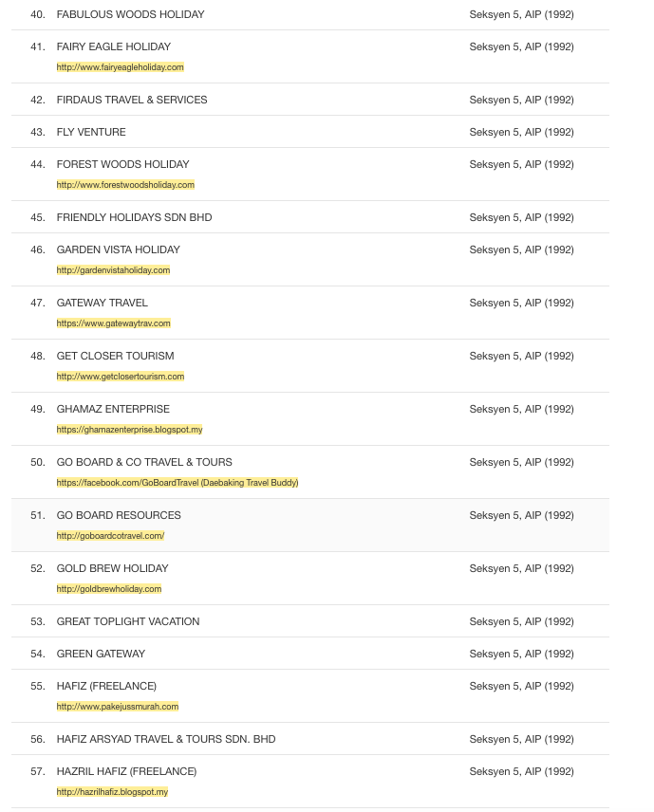Open the GoBoardTravel Facebook link
654x812 pixels.
click(x=177, y=483)
